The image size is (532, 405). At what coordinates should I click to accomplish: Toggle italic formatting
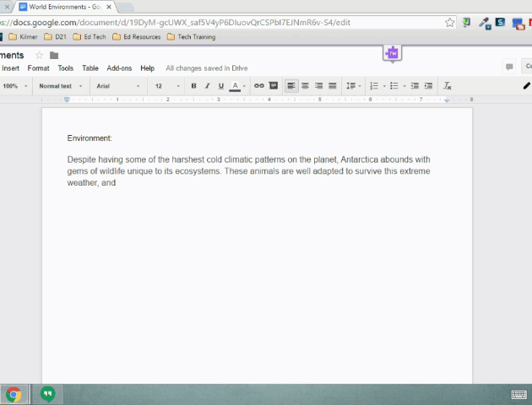click(x=207, y=86)
